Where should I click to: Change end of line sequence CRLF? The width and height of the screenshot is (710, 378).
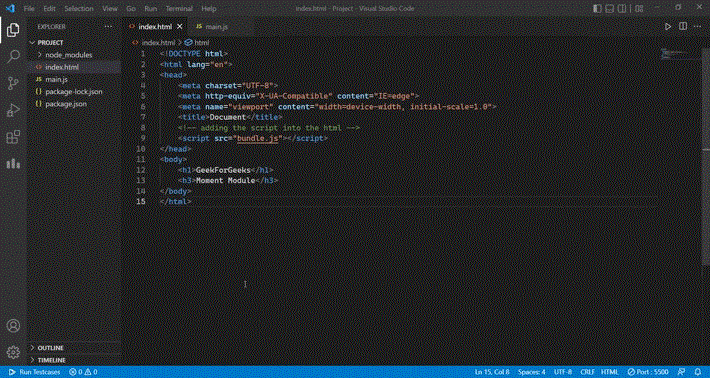[x=587, y=372]
